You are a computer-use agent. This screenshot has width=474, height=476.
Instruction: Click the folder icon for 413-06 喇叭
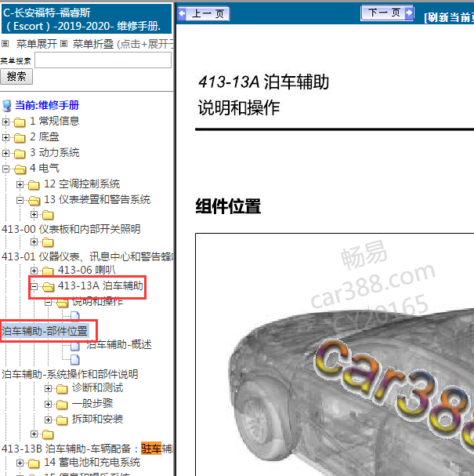(48, 271)
